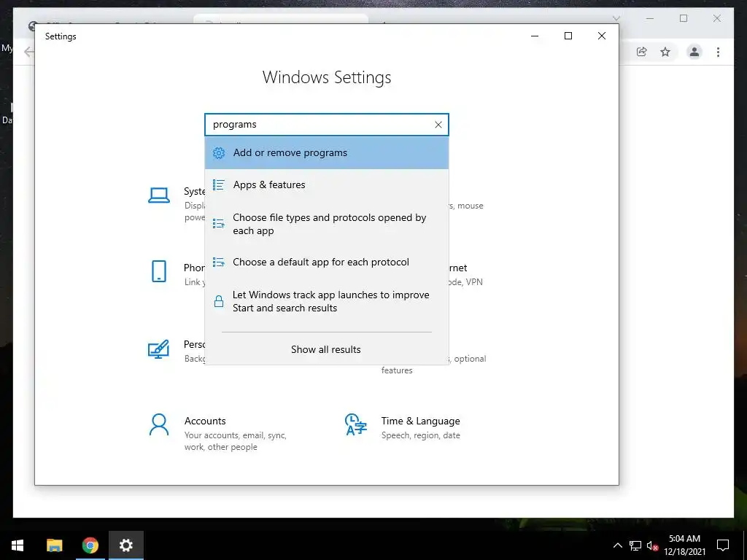Open the Personalization category icon
This screenshot has width=747, height=560.
[x=158, y=349]
